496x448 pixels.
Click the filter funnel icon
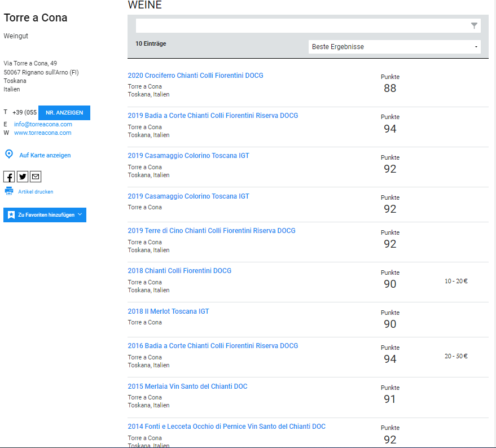[474, 25]
